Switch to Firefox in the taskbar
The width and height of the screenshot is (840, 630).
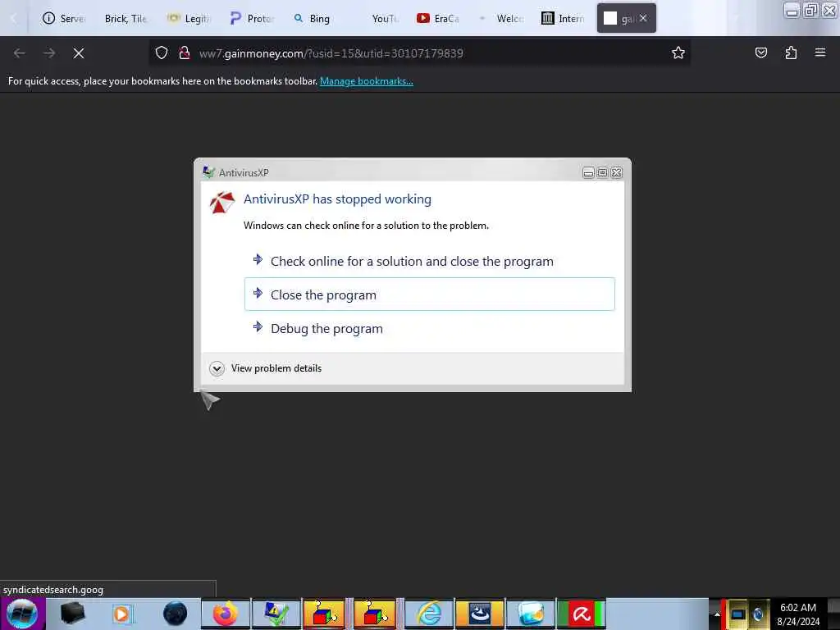click(x=226, y=614)
